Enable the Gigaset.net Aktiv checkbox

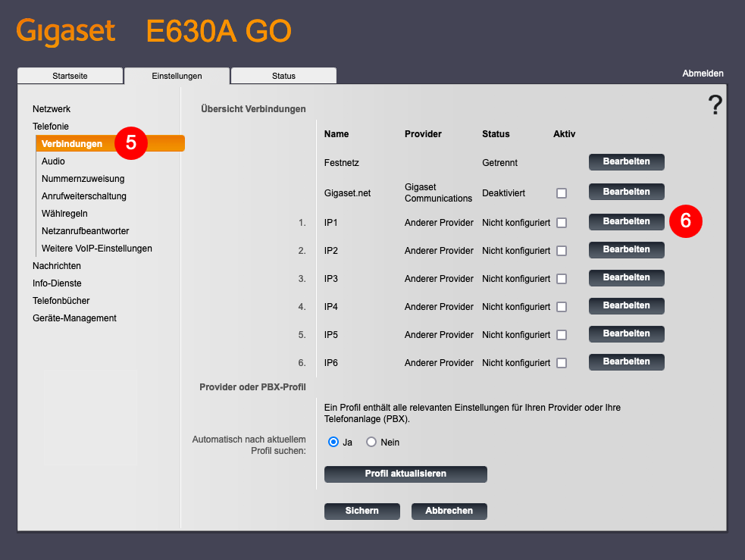[562, 193]
